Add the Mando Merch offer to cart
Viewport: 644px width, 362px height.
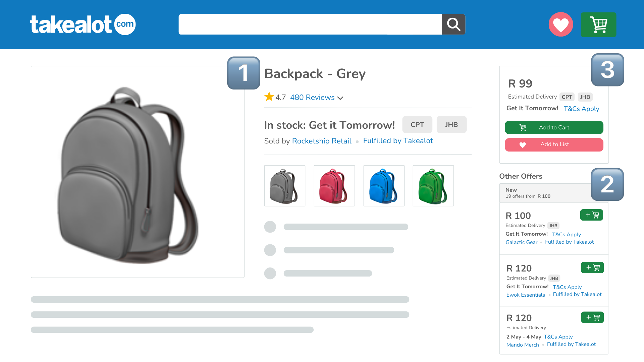coord(592,317)
